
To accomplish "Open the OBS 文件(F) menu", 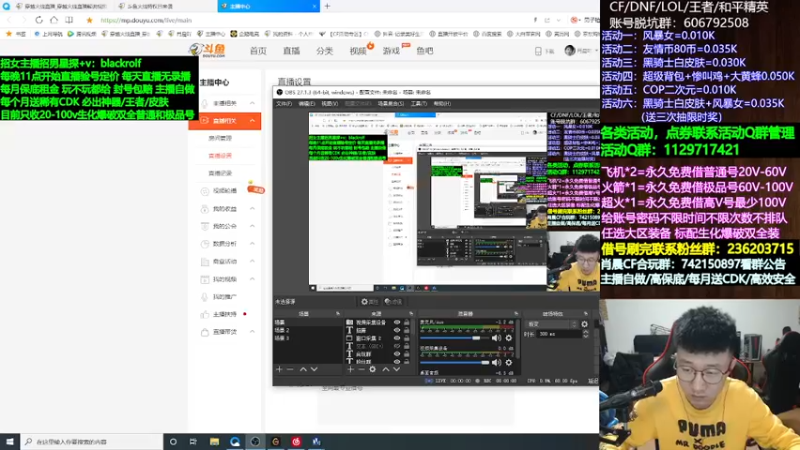I will tap(284, 104).
